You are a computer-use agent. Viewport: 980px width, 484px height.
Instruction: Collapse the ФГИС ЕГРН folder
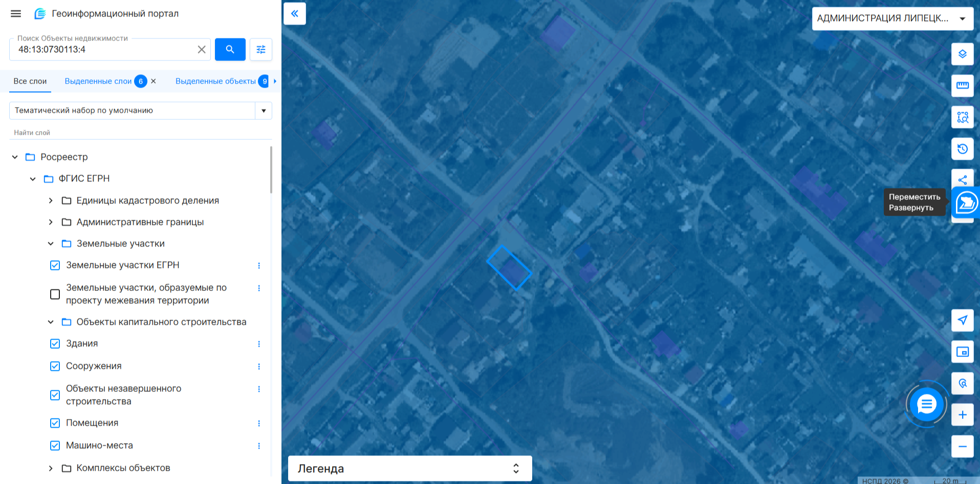point(33,179)
